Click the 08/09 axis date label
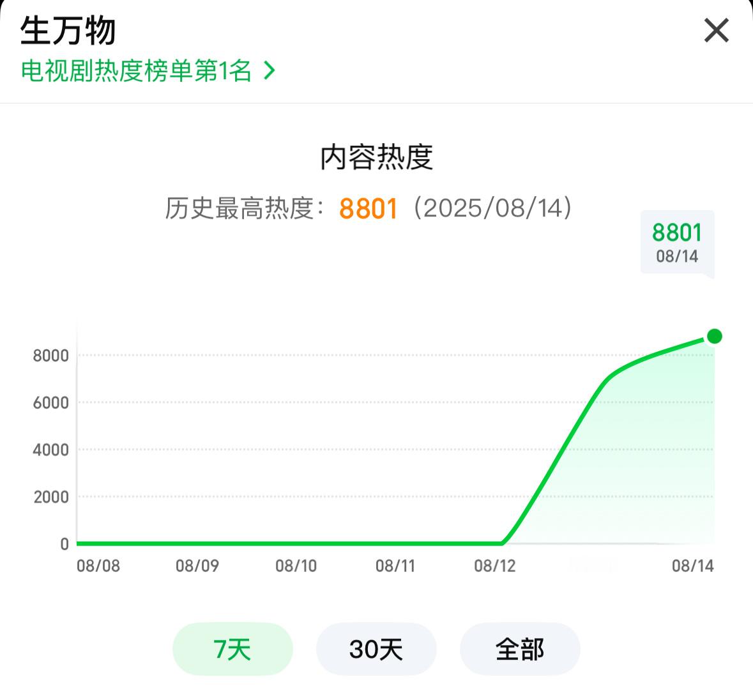This screenshot has height=700, width=753. [197, 566]
